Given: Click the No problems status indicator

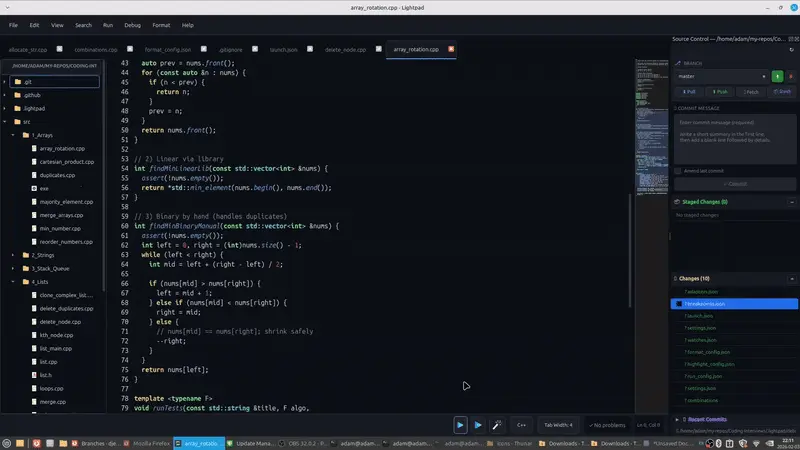Looking at the screenshot, I should coord(607,425).
